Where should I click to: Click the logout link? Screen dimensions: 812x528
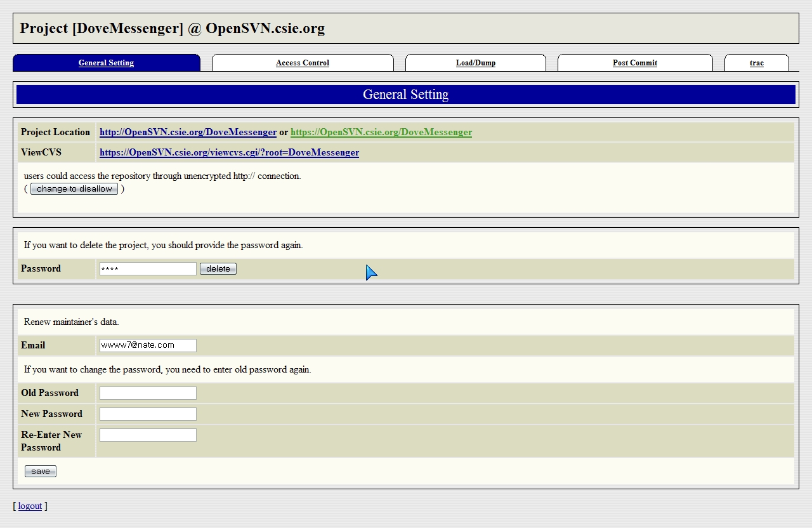(30, 506)
